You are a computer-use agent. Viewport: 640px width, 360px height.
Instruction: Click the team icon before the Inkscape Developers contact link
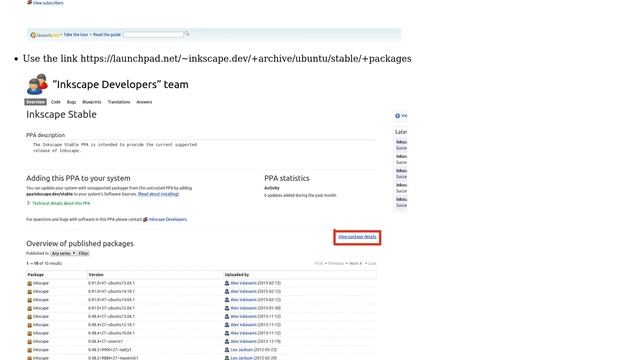(145, 220)
